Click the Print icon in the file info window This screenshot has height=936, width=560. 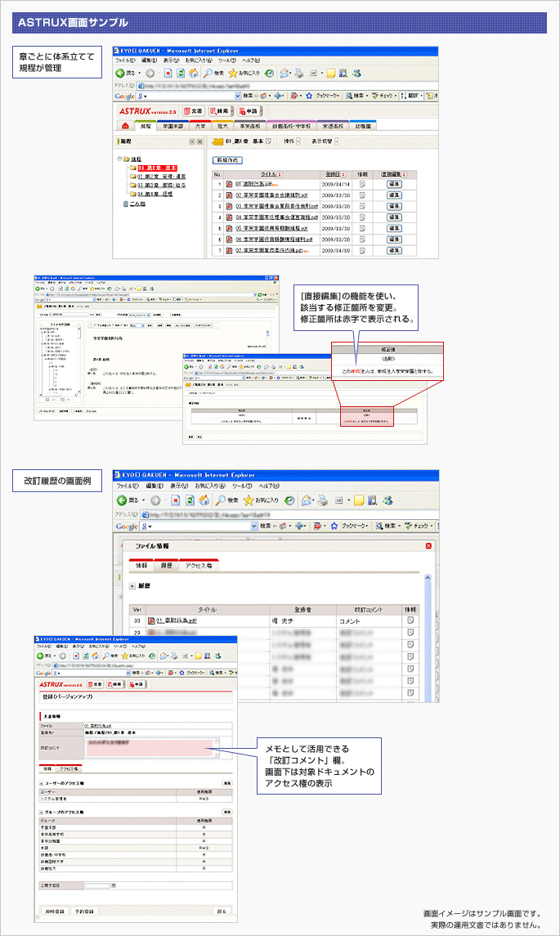point(322,500)
